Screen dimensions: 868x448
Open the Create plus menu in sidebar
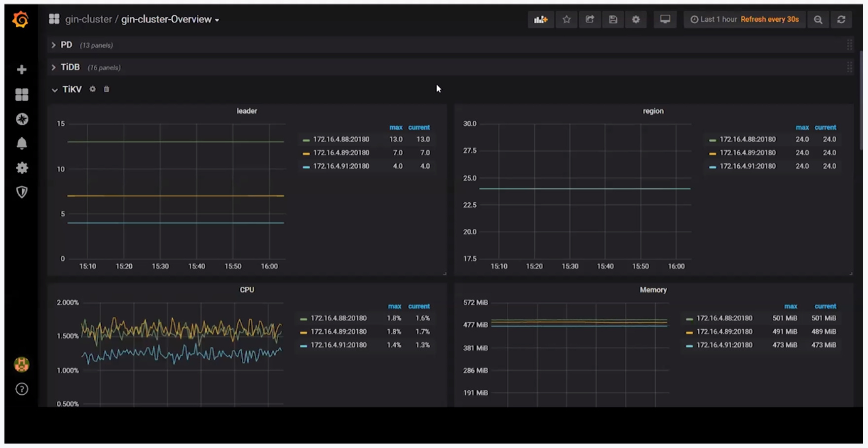pyautogui.click(x=22, y=70)
